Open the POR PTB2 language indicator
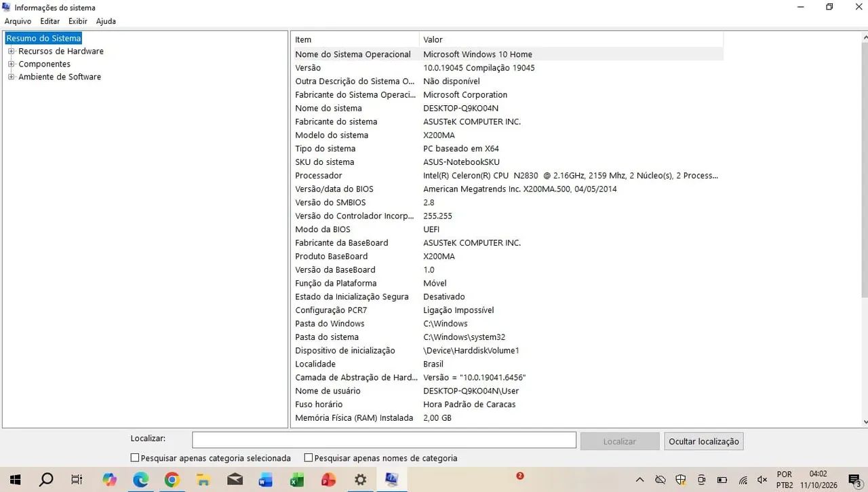This screenshot has height=492, width=868. [x=785, y=480]
